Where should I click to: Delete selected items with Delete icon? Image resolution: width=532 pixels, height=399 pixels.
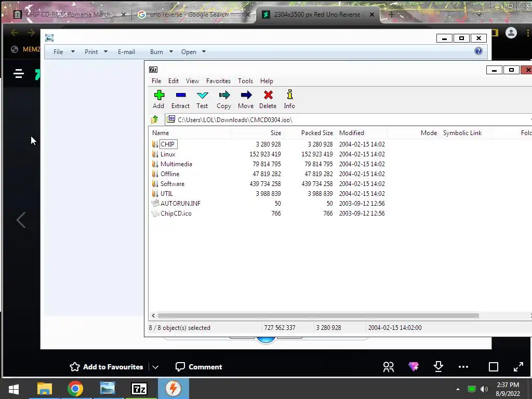point(268,99)
